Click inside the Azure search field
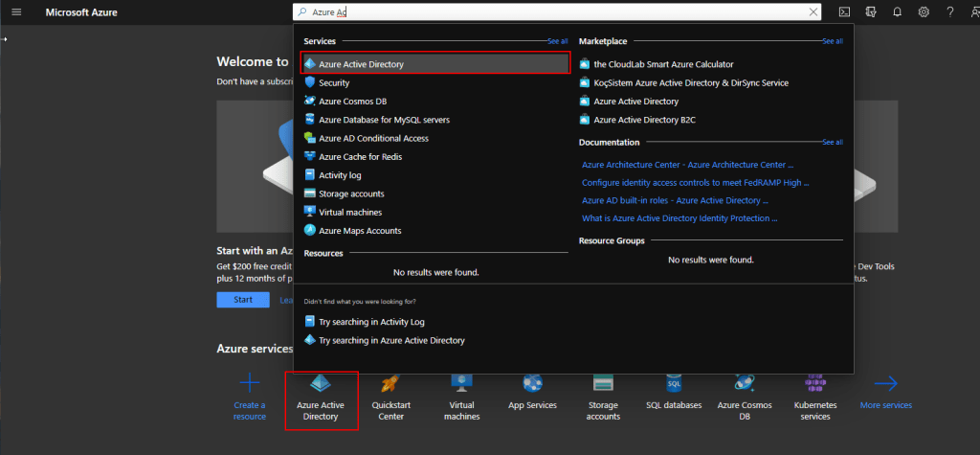980x455 pixels. pyautogui.click(x=555, y=11)
